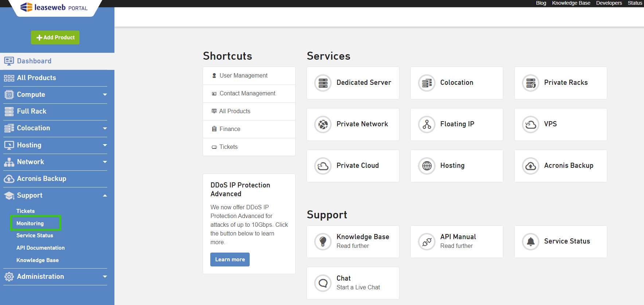Expand the Colocation sidebar menu arrow
644x305 pixels.
tap(105, 128)
